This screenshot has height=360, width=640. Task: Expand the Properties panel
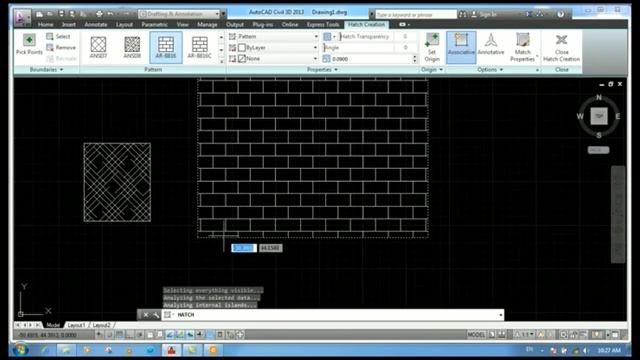point(322,69)
